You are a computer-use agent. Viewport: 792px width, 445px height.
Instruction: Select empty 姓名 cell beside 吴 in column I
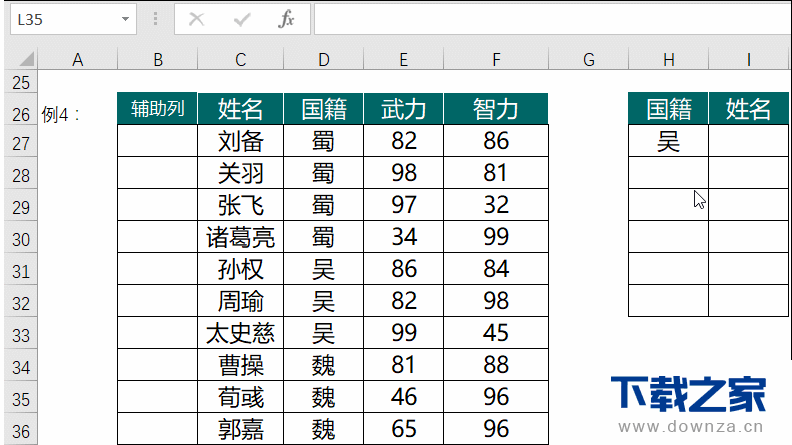(749, 141)
